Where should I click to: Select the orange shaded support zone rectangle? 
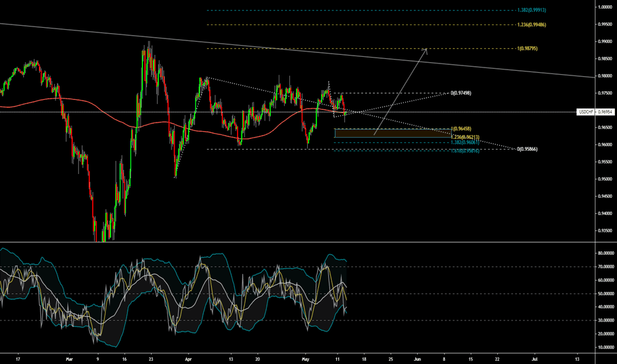pyautogui.click(x=393, y=134)
